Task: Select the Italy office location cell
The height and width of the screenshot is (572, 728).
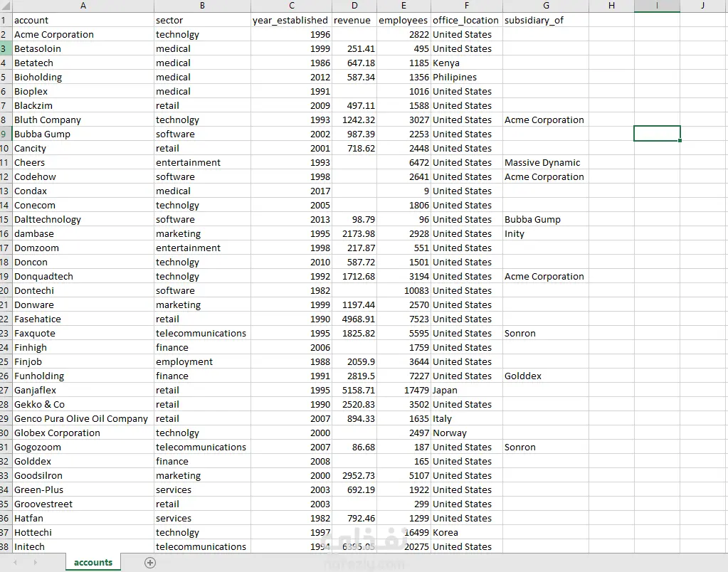Action: [467, 419]
